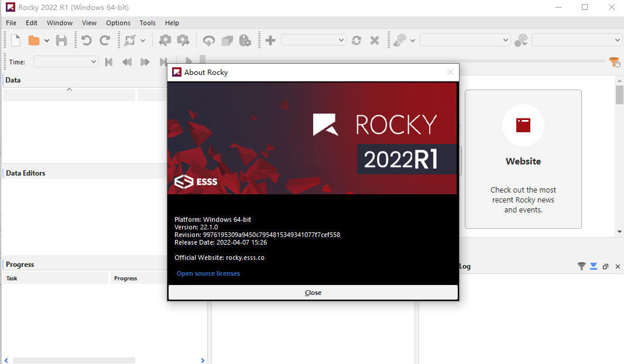
Task: Open the File menu
Action: tap(11, 23)
